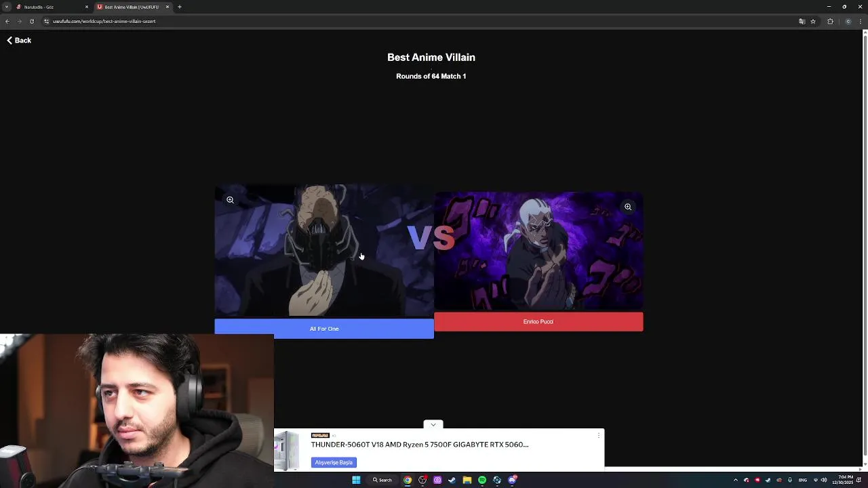This screenshot has width=868, height=488.
Task: Open a new browser tab
Action: (x=180, y=7)
